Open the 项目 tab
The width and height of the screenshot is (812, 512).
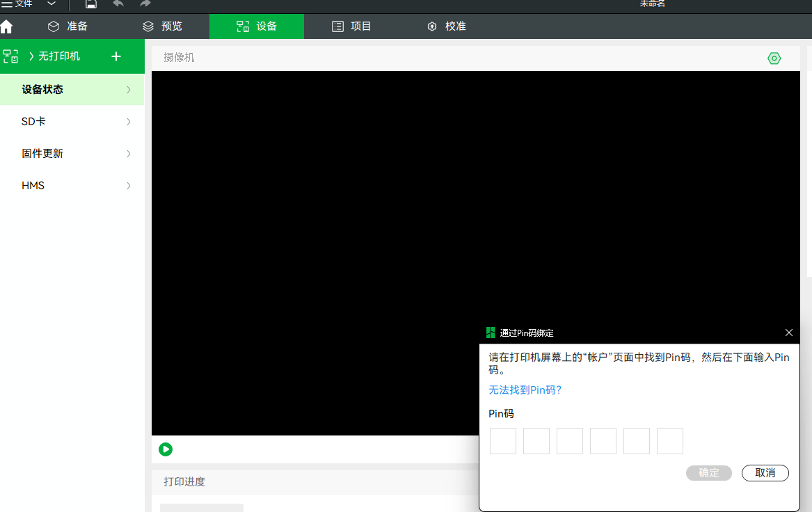pyautogui.click(x=351, y=26)
